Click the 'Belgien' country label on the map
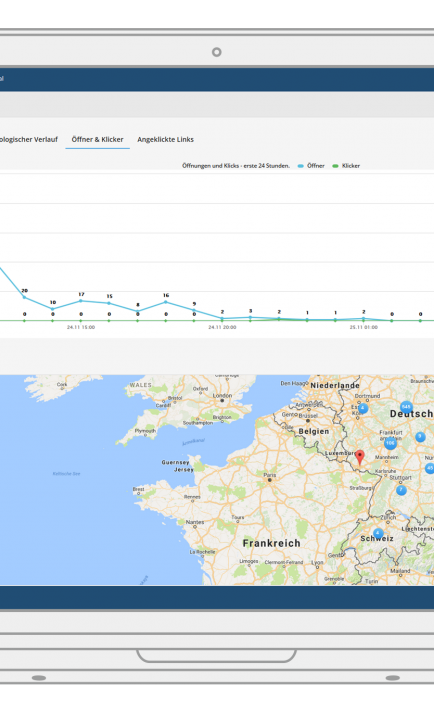Viewport: 434px width, 713px height. [313, 431]
